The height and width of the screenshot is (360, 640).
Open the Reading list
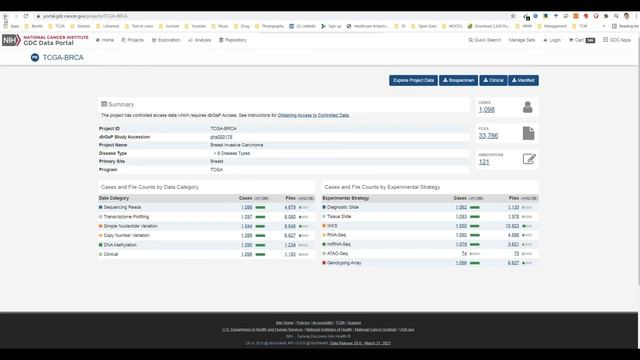point(626,26)
